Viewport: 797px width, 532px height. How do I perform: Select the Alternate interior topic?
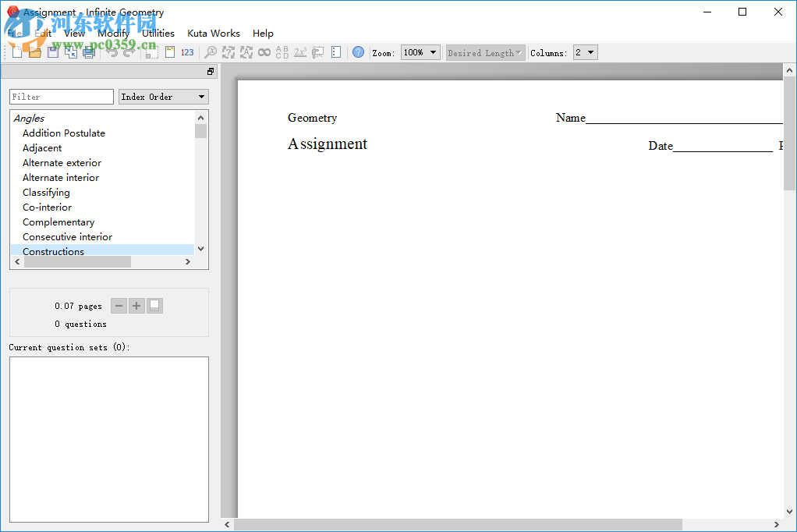61,178
